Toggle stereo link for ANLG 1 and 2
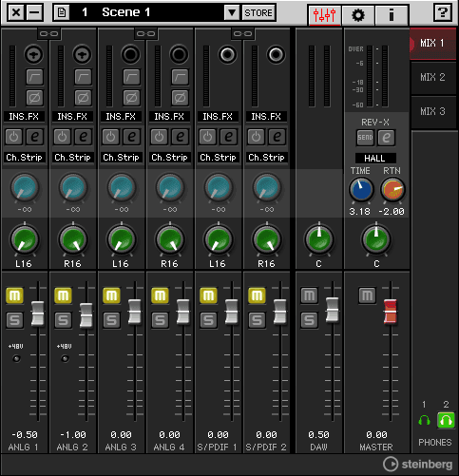 (x=48, y=33)
